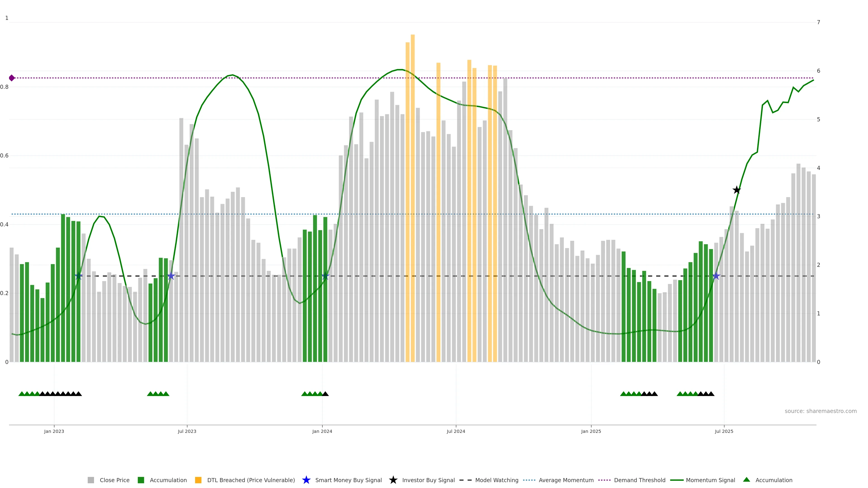
Task: Click the black Investor Buy Signal star on chart
Action: (737, 190)
